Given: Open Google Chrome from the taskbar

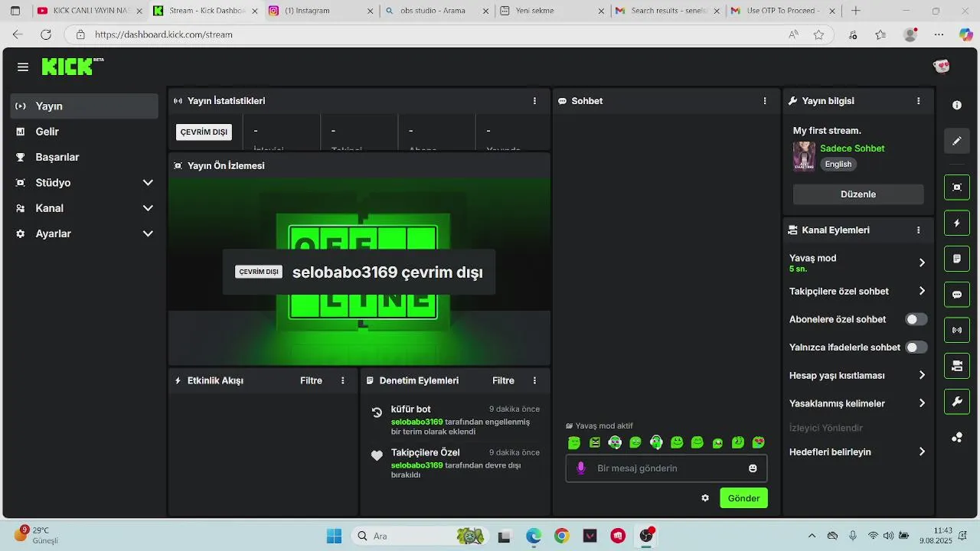Looking at the screenshot, I should click(561, 536).
